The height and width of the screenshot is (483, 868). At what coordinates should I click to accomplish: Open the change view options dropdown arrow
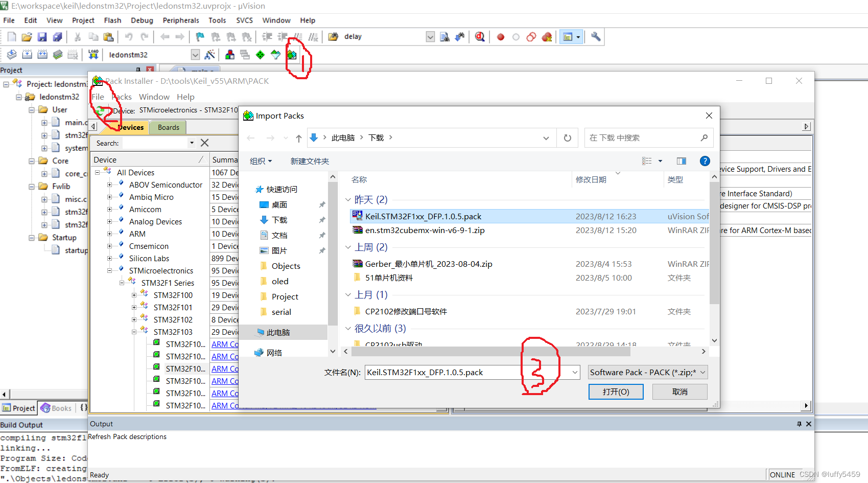660,161
